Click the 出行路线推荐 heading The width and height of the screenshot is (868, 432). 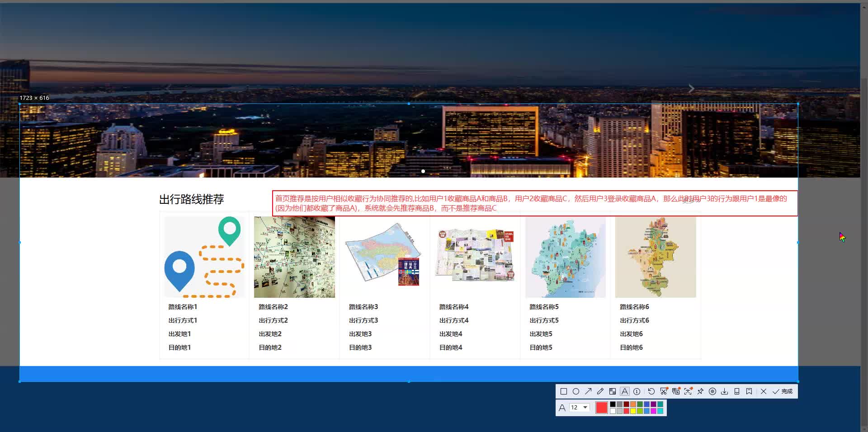(192, 199)
